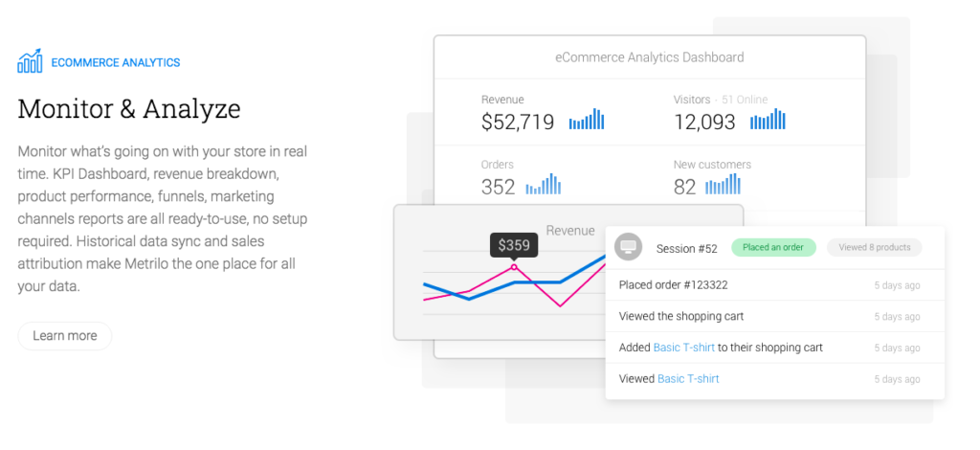
Task: Click the Orders mini bar chart
Action: click(544, 184)
